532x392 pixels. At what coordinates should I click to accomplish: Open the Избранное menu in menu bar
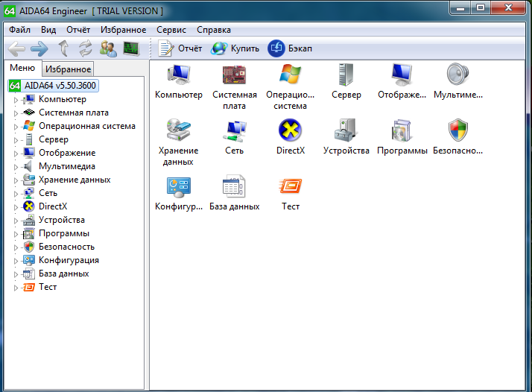click(123, 30)
